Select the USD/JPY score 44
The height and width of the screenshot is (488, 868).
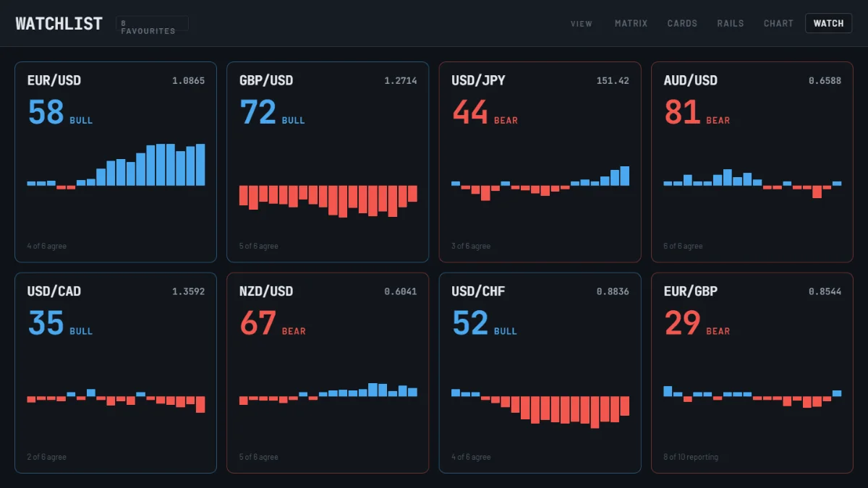470,112
